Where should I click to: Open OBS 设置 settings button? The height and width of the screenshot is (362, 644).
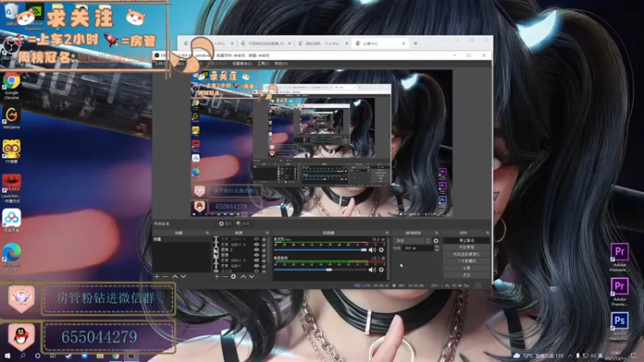tap(466, 268)
